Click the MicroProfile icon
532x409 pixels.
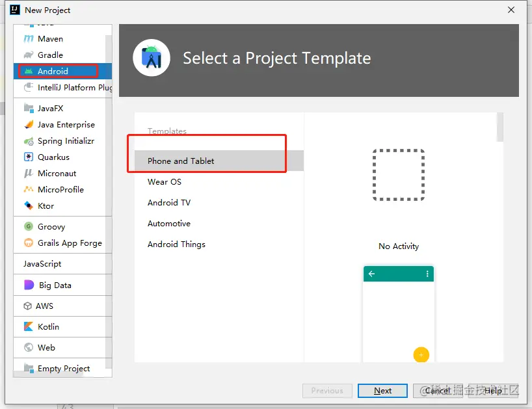29,189
